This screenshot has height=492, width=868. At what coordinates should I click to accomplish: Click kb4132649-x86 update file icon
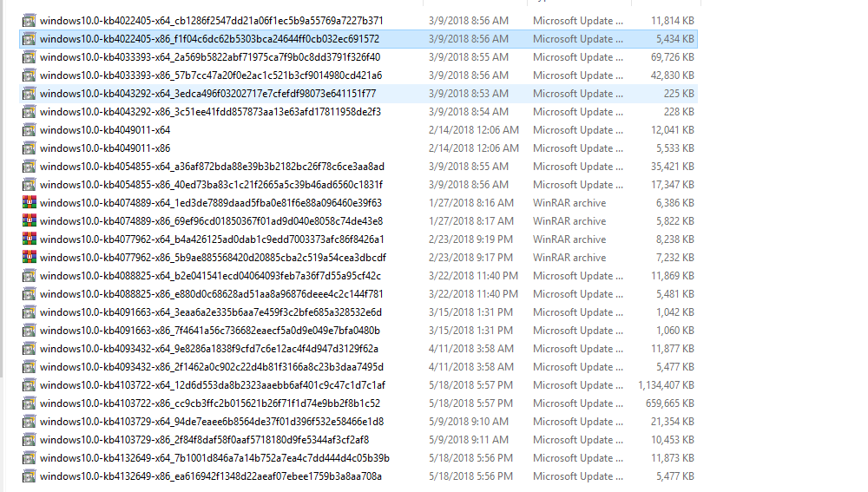click(x=30, y=476)
